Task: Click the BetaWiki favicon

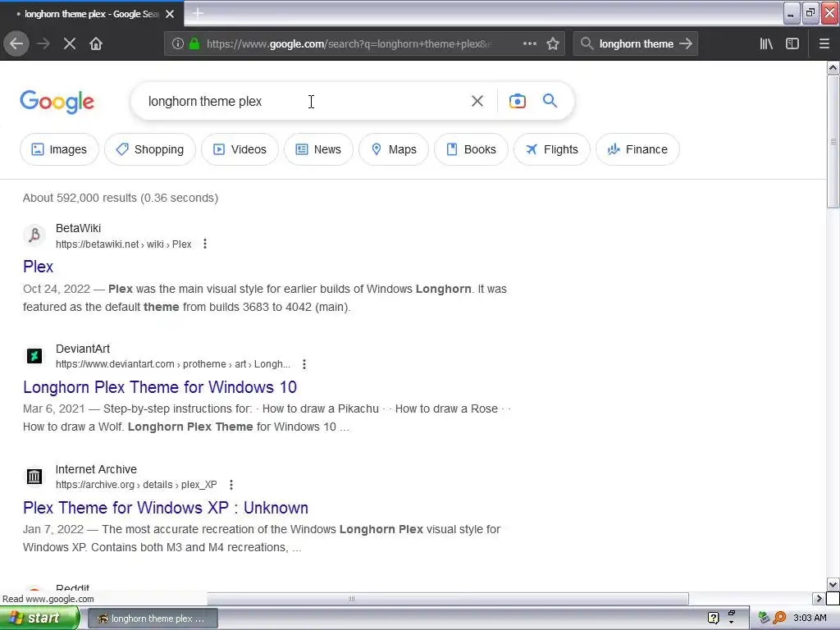Action: click(x=34, y=235)
